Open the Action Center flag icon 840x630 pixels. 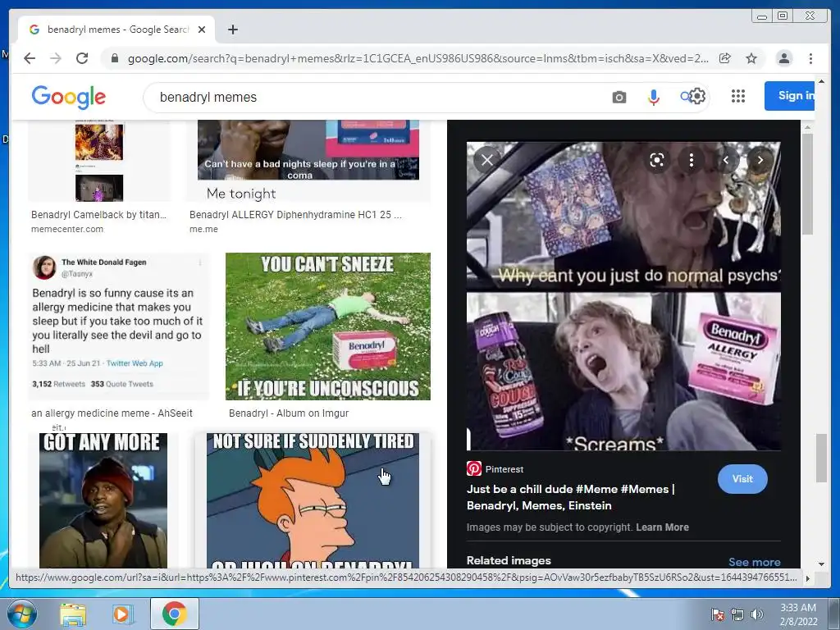pos(718,614)
